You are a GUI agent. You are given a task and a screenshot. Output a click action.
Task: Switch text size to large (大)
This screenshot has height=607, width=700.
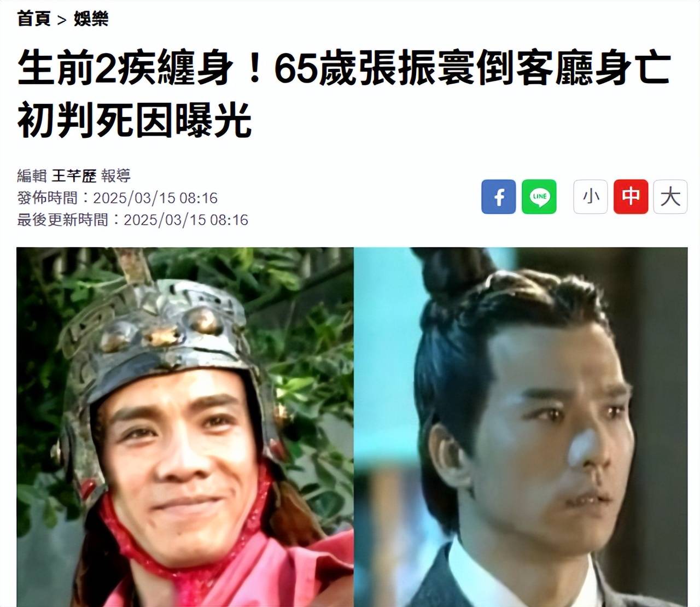[x=670, y=196]
